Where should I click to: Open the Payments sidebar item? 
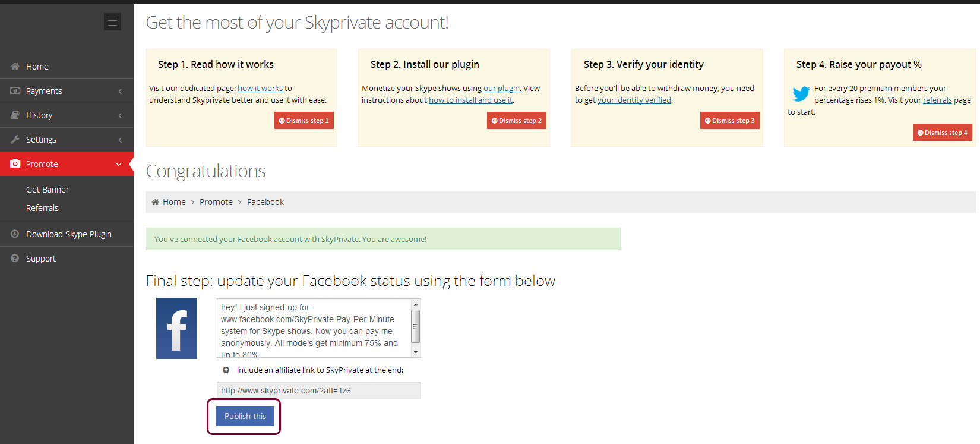pos(67,91)
